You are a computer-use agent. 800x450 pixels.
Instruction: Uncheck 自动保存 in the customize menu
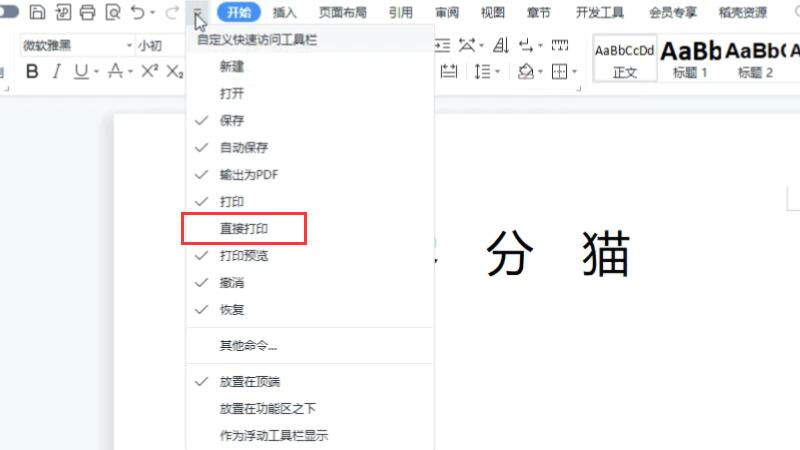click(310, 147)
